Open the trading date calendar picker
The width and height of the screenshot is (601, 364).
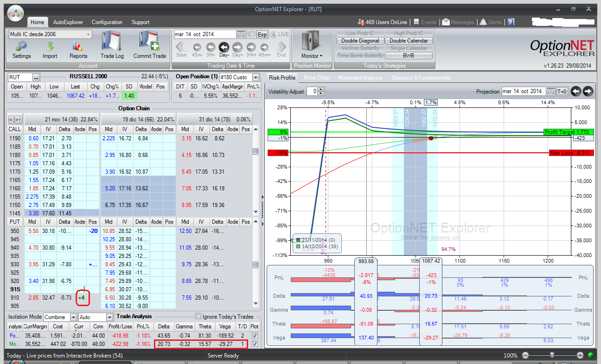241,34
